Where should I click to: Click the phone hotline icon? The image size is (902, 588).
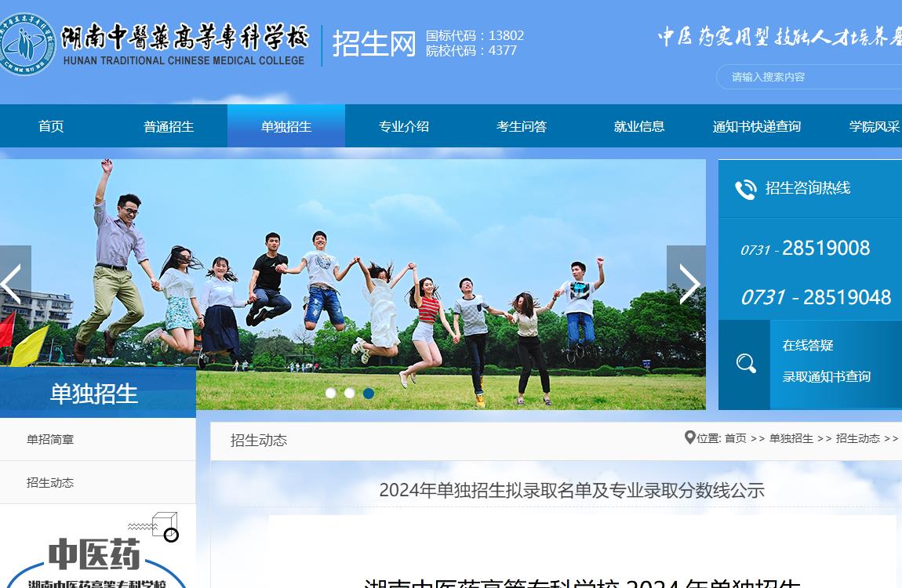[x=746, y=189]
